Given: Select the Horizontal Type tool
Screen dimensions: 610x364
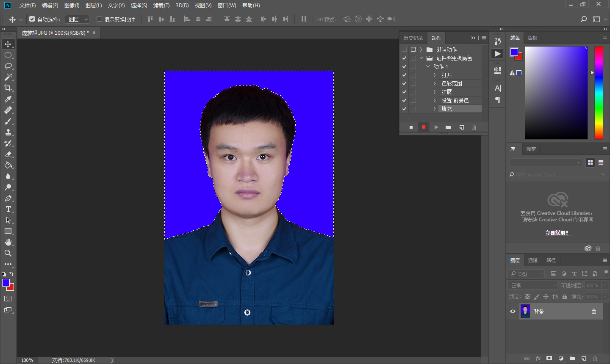Looking at the screenshot, I should click(x=8, y=209).
